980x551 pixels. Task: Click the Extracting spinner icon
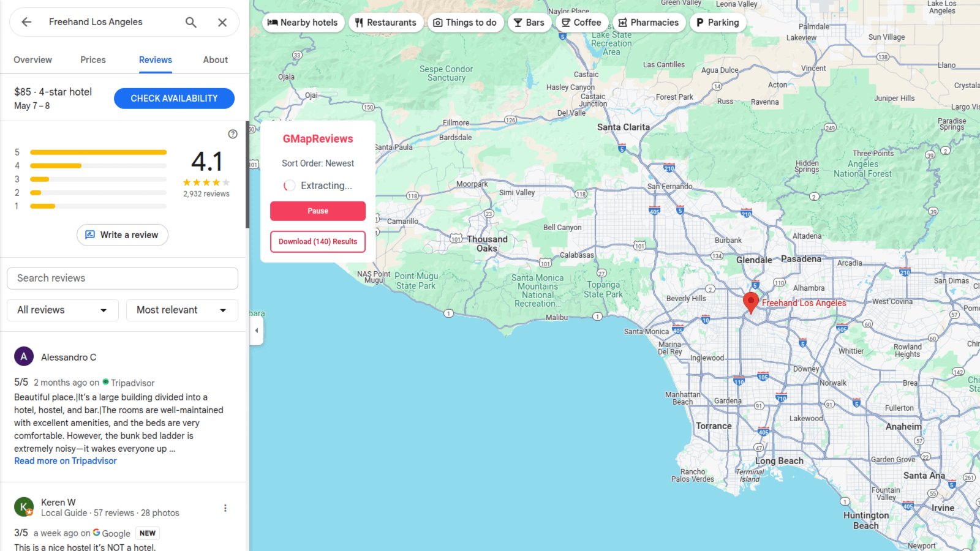290,186
